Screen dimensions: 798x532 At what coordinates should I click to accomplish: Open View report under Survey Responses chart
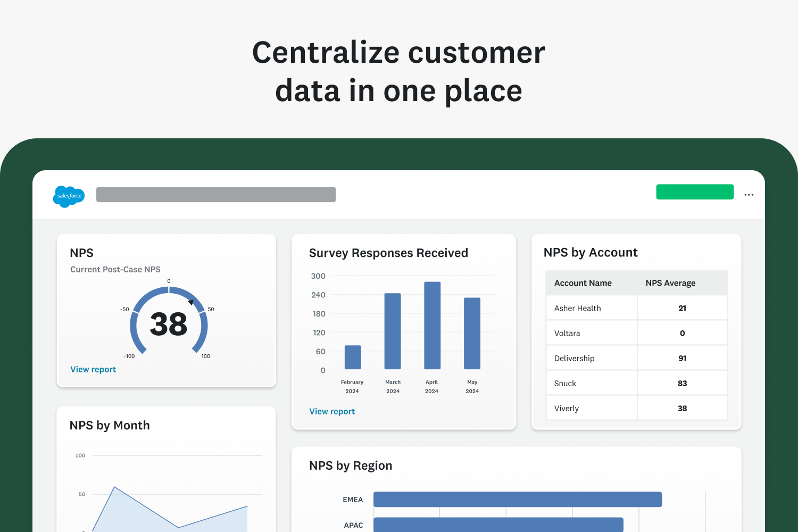pyautogui.click(x=332, y=411)
